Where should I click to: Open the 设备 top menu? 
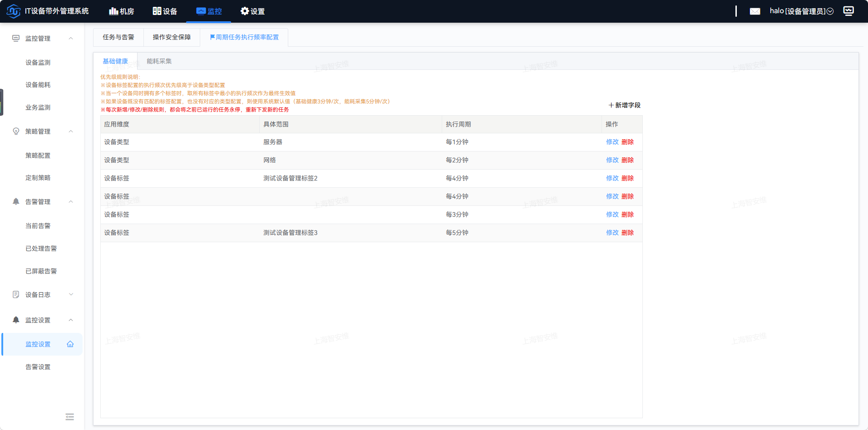coord(165,11)
